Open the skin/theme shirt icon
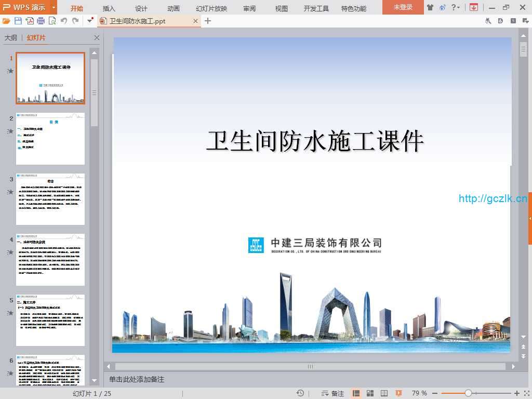This screenshot has height=399, width=532. coord(430,7)
